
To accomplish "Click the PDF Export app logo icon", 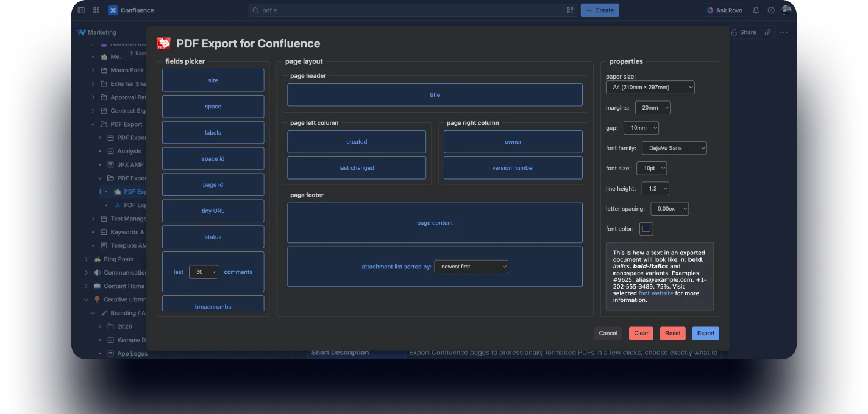I will [163, 43].
